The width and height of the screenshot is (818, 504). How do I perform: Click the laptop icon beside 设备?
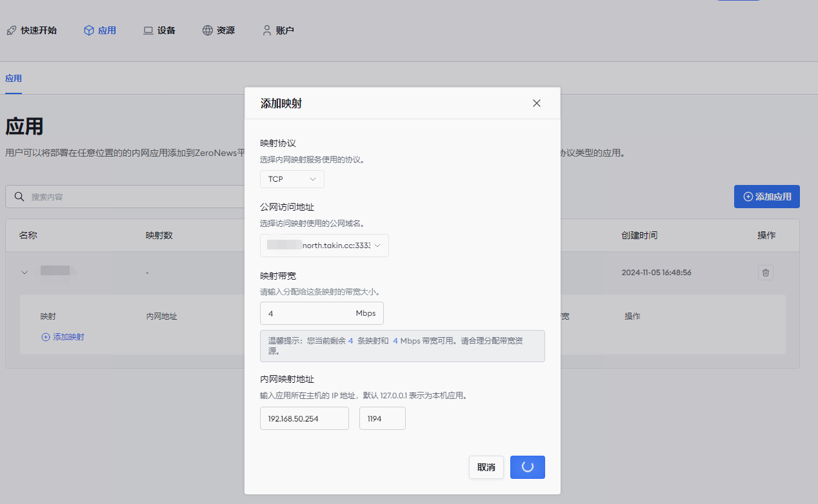[x=148, y=30]
